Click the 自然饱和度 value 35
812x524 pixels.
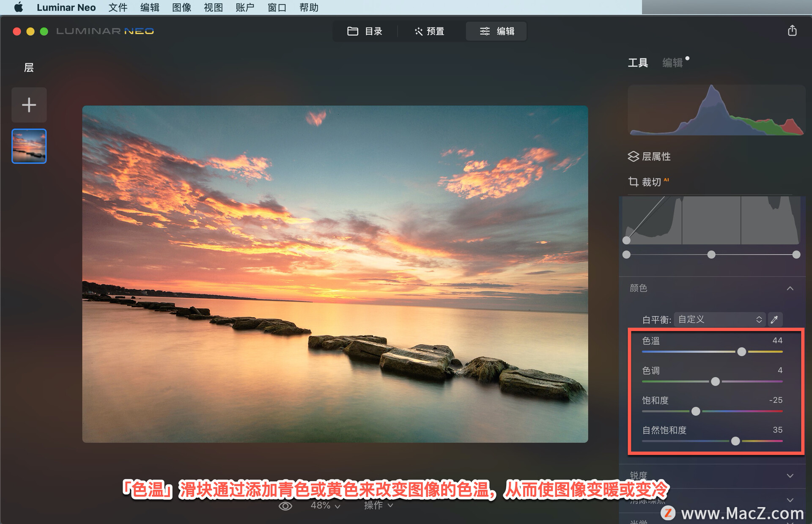(x=777, y=430)
